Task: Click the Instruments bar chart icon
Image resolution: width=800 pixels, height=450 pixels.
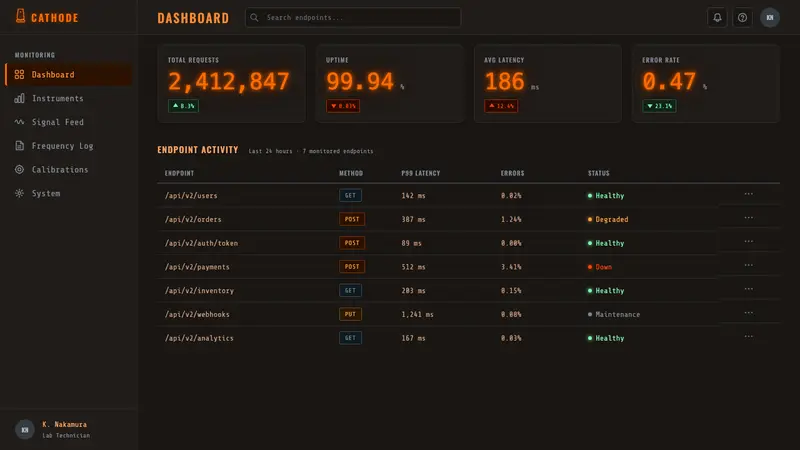Action: coord(19,98)
